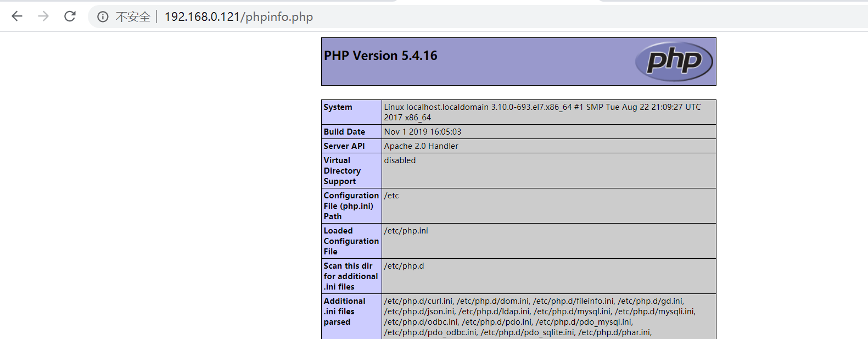
Task: Select the disabled value cell
Action: tap(549, 171)
